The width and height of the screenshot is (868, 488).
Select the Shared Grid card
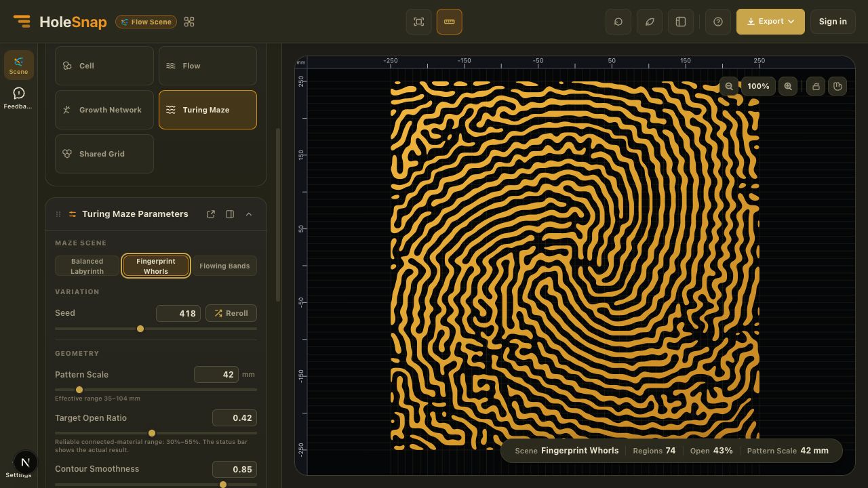point(104,154)
